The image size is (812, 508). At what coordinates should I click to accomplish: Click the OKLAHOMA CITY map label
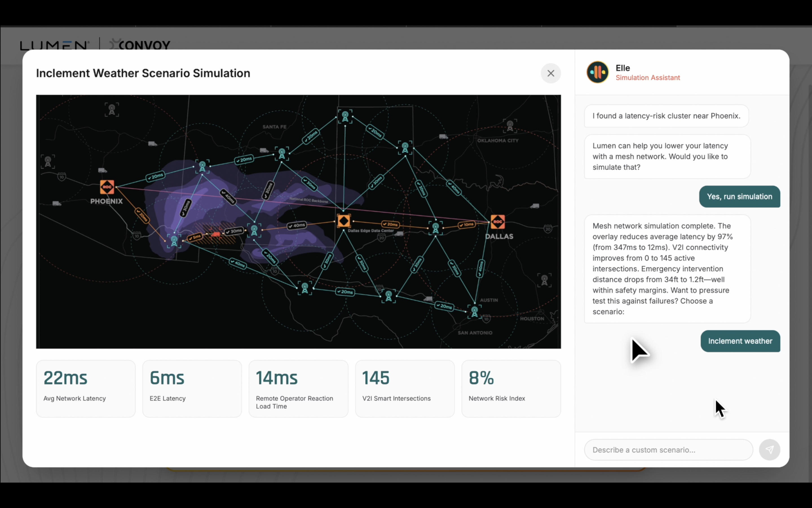pos(498,141)
